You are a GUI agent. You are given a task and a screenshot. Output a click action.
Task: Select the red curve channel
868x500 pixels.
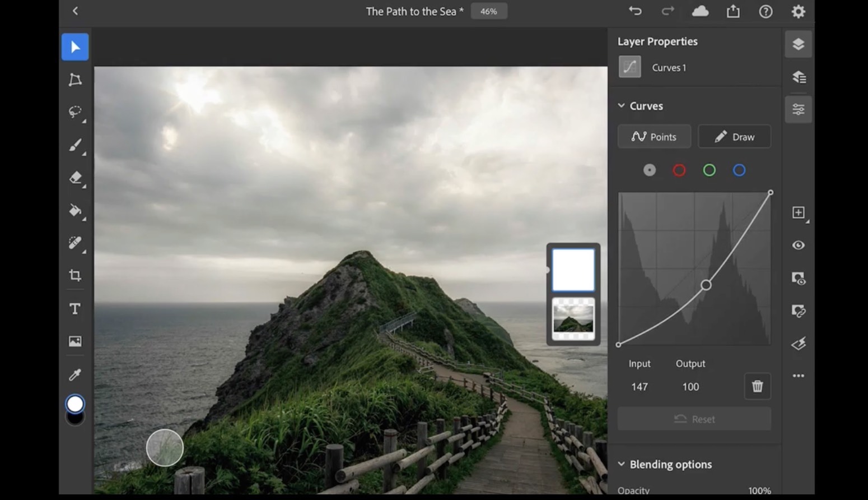pos(679,170)
